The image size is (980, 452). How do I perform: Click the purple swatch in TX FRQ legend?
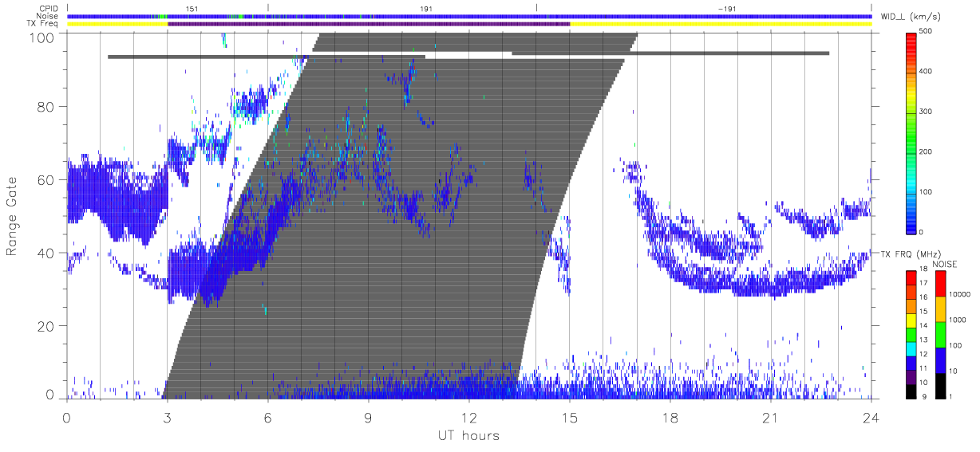911,377
